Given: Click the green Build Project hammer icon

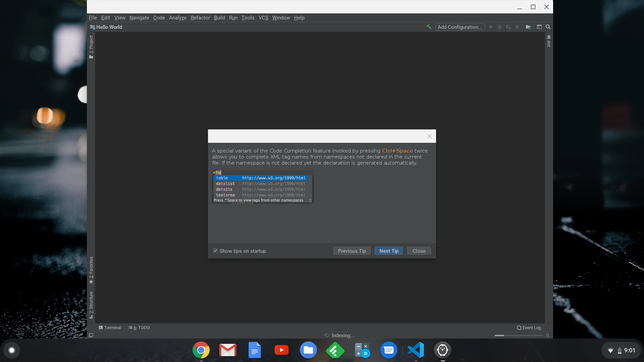Looking at the screenshot, I should pos(429,27).
